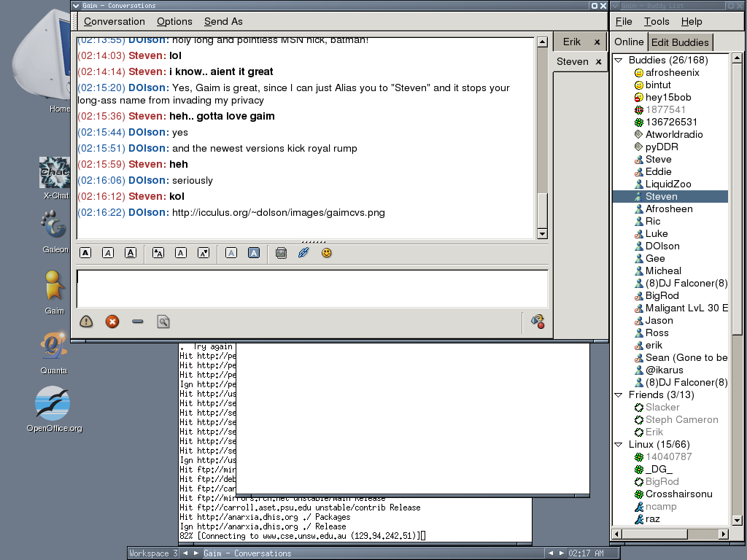Insert a hyperlink with chain icon

tap(303, 253)
